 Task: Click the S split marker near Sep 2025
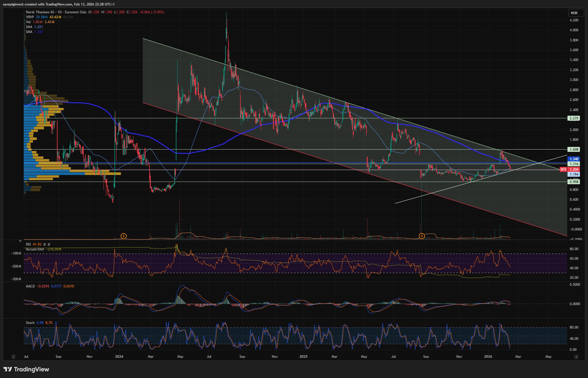click(422, 236)
